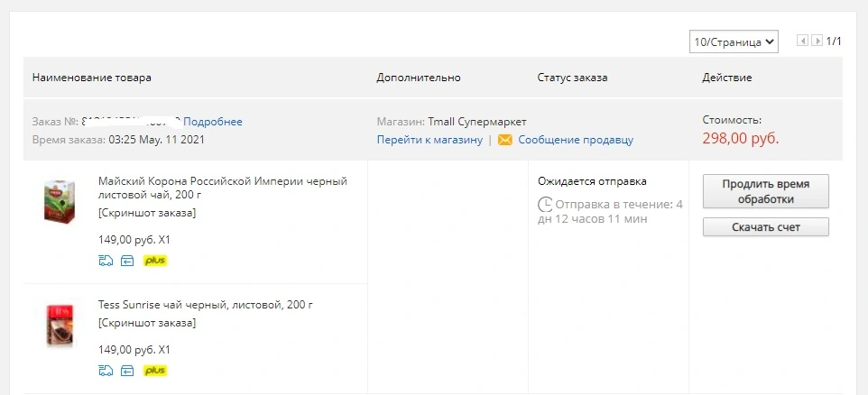Open Tess Sunrise чай черный product title
This screenshot has height=395, width=868.
tap(206, 304)
